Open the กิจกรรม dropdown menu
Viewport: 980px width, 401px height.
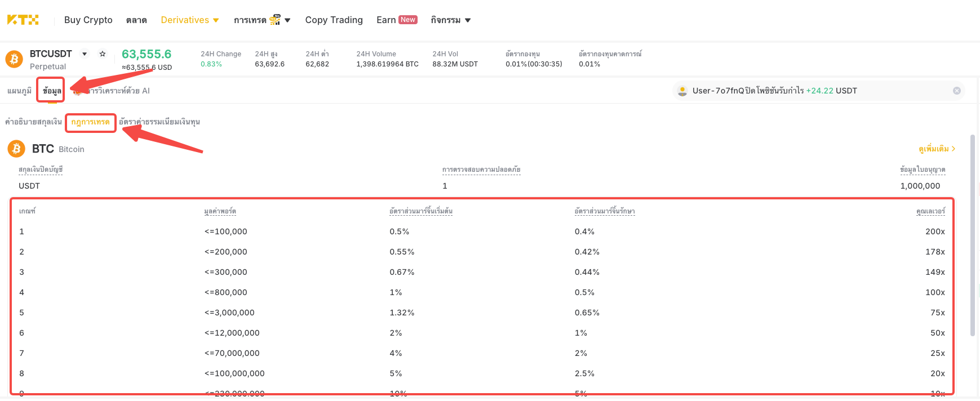click(451, 20)
